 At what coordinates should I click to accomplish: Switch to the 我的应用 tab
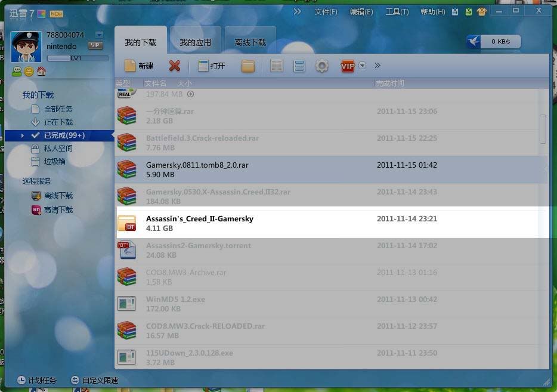[196, 42]
